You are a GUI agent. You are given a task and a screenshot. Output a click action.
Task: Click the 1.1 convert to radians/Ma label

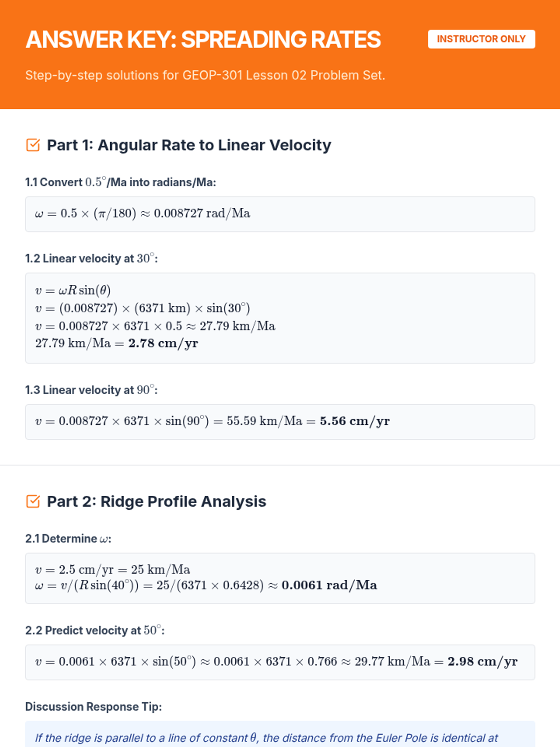tap(120, 182)
